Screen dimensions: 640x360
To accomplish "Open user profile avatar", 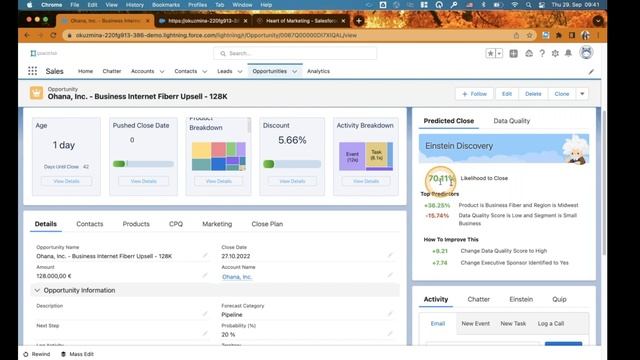I will pyautogui.click(x=587, y=53).
